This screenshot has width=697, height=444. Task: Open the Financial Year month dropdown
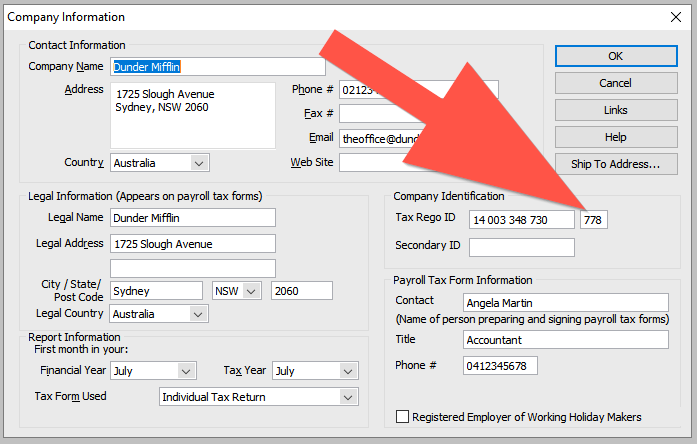pos(186,371)
